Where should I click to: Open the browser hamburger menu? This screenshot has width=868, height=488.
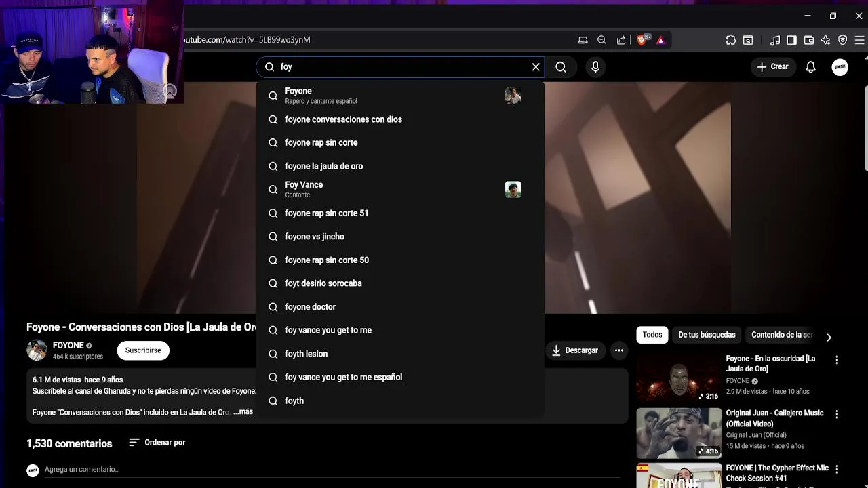[x=859, y=40]
